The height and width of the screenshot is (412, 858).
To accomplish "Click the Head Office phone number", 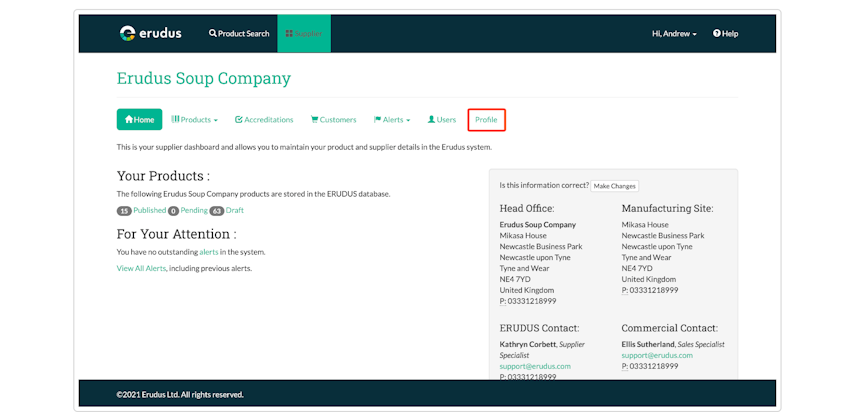I will [x=531, y=301].
